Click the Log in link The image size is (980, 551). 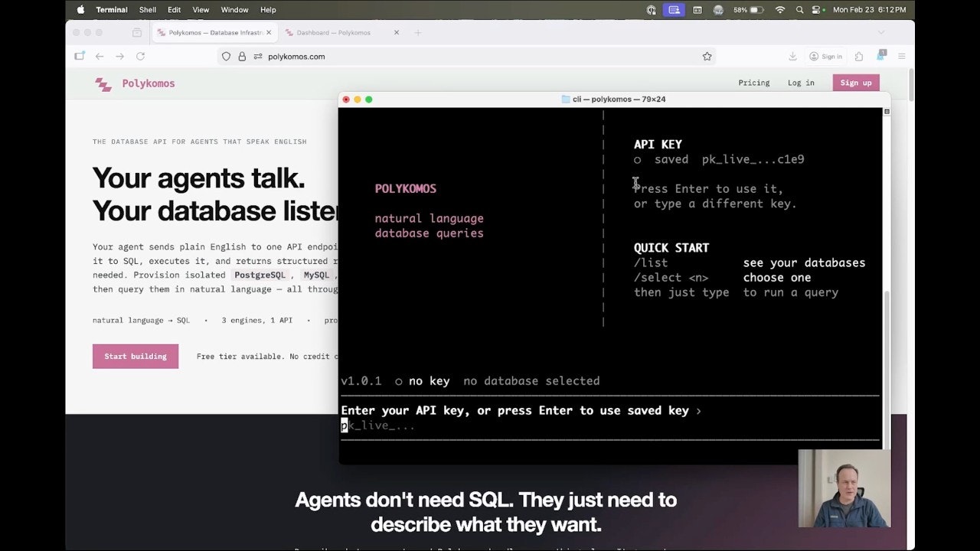click(x=801, y=83)
